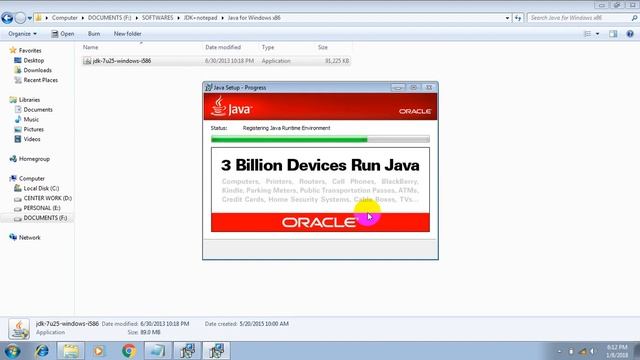Screen dimensions: 640x360
Task: Open the network icon in the system tray
Action: coord(582,351)
